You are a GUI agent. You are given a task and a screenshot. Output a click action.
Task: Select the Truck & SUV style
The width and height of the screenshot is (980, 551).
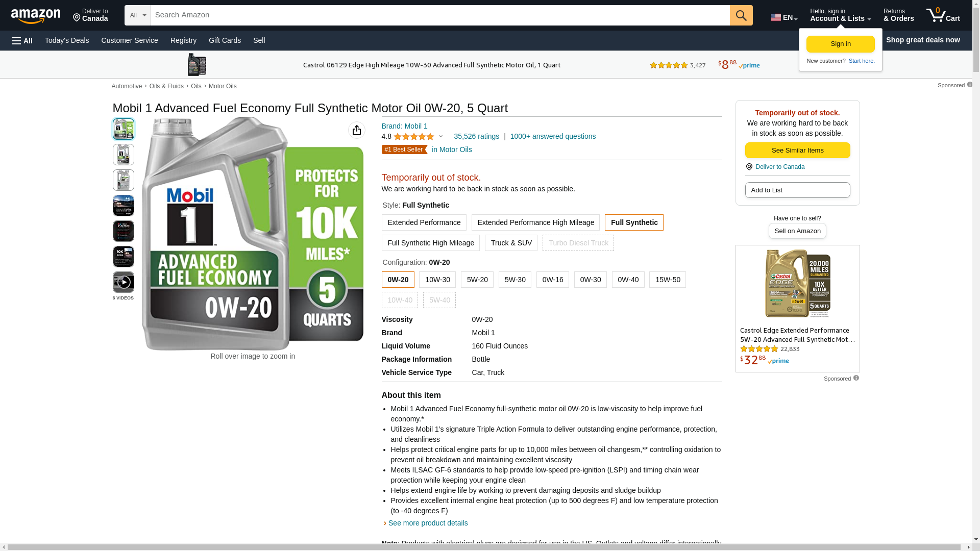[x=511, y=243]
